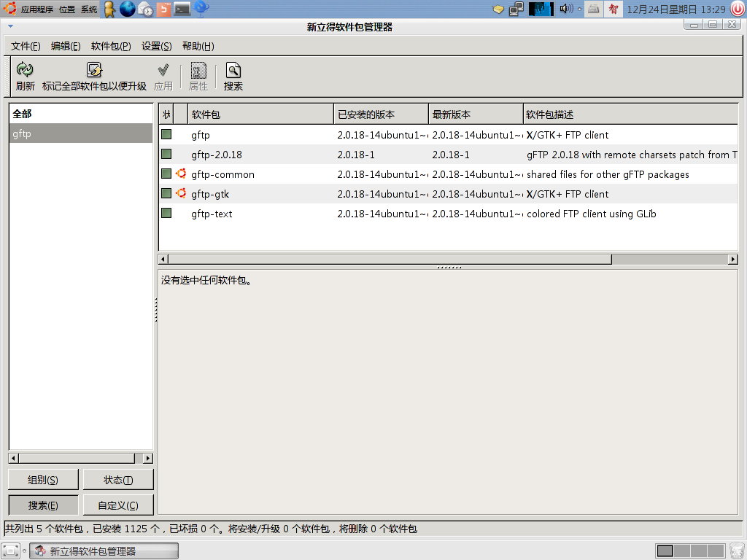Sort by 已安装的版本 column header

click(x=381, y=114)
